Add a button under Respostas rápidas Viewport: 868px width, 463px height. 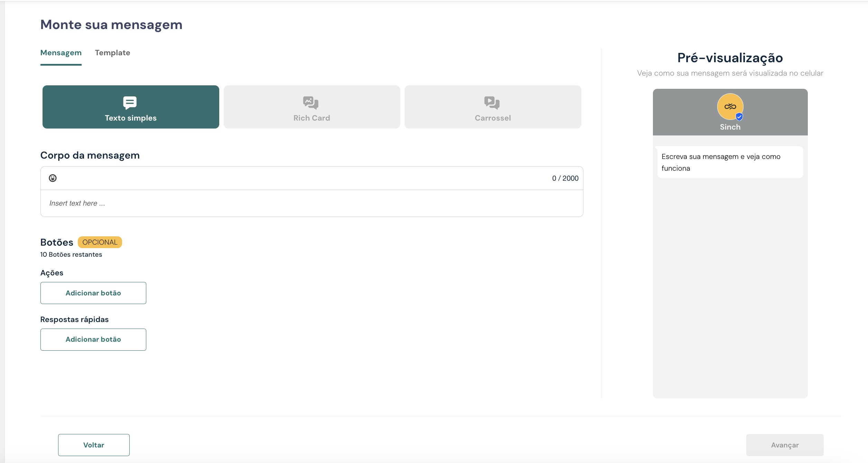[93, 340]
